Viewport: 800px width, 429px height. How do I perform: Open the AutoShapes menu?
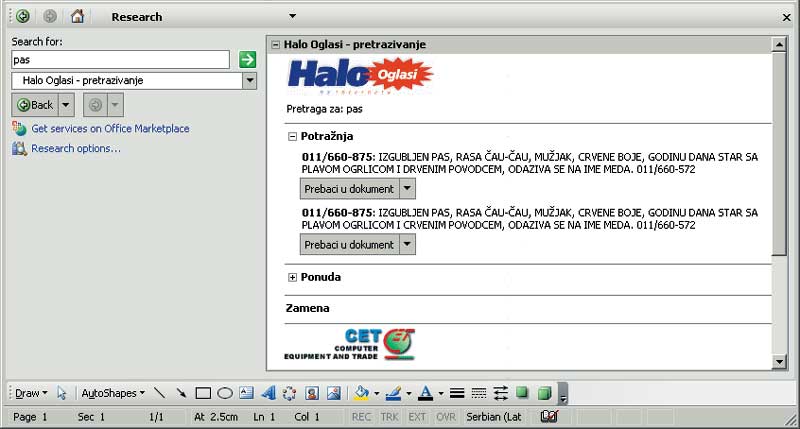click(113, 393)
